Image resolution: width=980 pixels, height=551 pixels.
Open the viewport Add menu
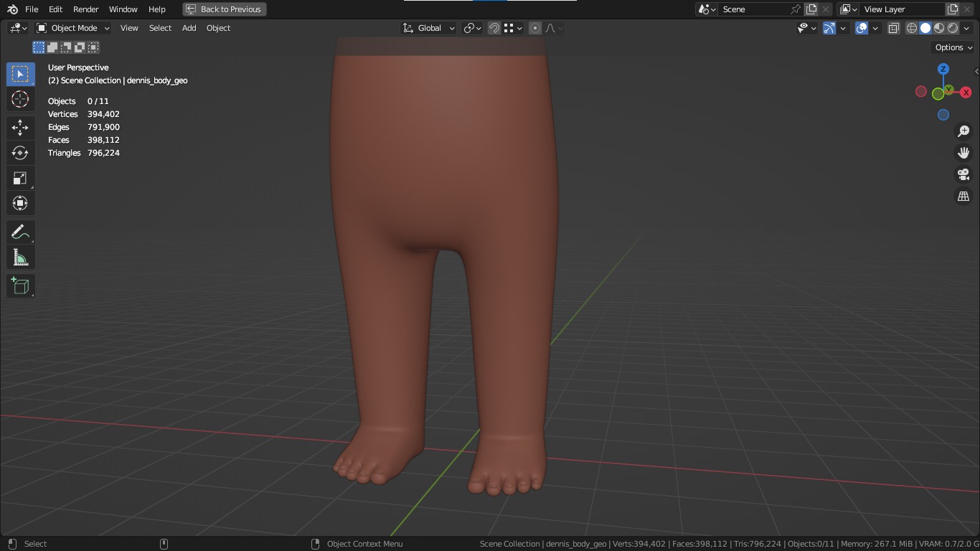(189, 28)
